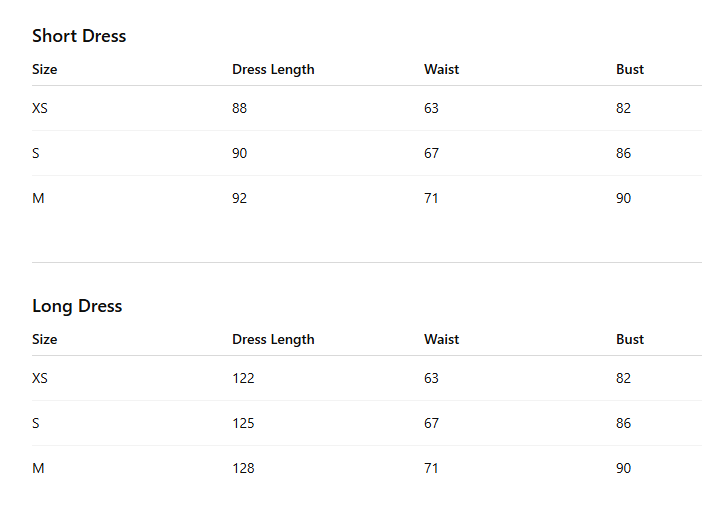Select length value 128 in Long Dress

coord(243,468)
